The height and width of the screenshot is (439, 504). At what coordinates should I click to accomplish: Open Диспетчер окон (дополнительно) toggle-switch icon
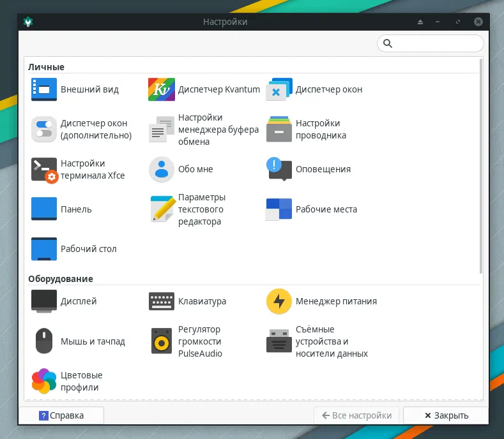click(x=44, y=129)
